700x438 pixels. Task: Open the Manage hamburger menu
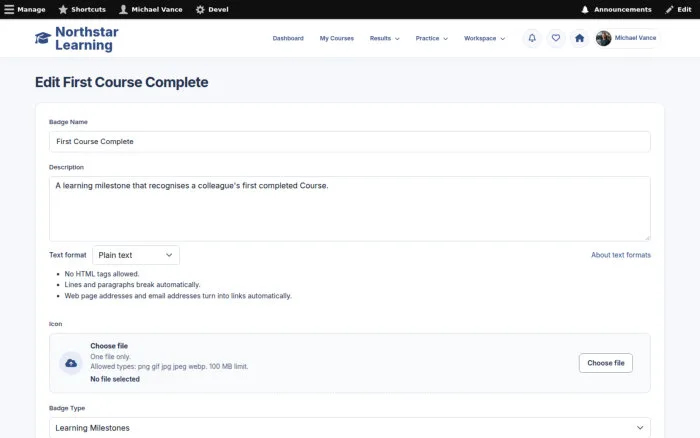pos(25,9)
